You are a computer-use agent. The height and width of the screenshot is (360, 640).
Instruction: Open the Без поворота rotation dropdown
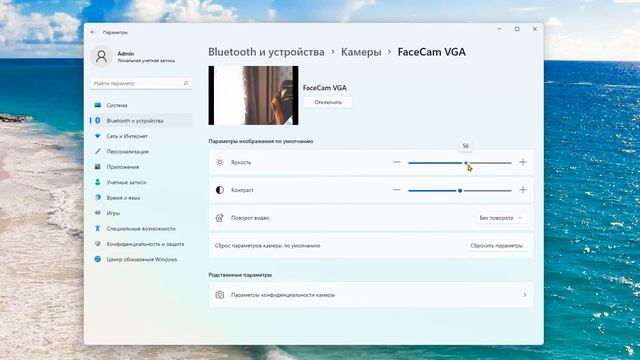(501, 218)
